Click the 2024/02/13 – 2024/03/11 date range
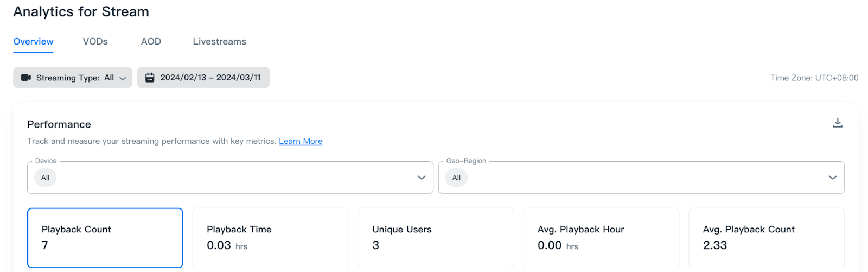Viewport: 868px width, 272px height. click(210, 78)
